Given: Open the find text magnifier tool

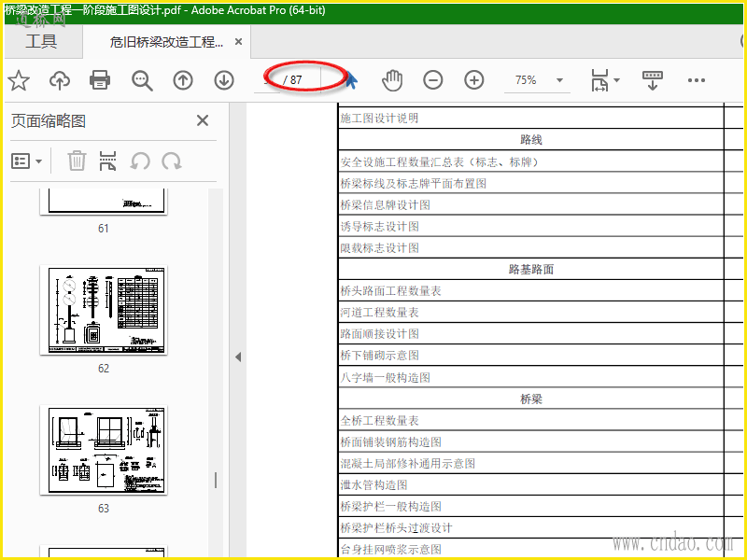Looking at the screenshot, I should pos(142,80).
